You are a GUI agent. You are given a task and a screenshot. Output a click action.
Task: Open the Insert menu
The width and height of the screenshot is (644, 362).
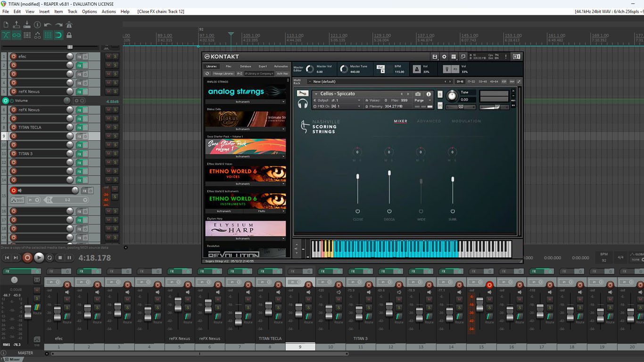click(x=44, y=11)
